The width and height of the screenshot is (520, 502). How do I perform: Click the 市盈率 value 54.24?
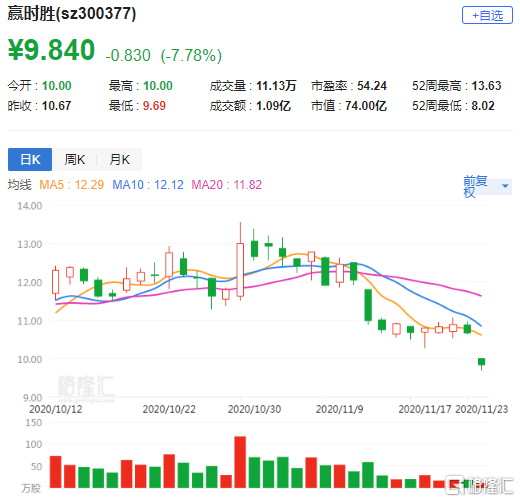pyautogui.click(x=372, y=86)
